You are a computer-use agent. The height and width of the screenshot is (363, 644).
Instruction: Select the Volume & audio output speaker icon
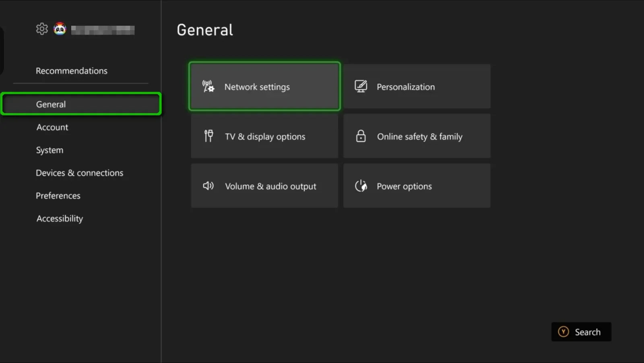pyautogui.click(x=208, y=186)
